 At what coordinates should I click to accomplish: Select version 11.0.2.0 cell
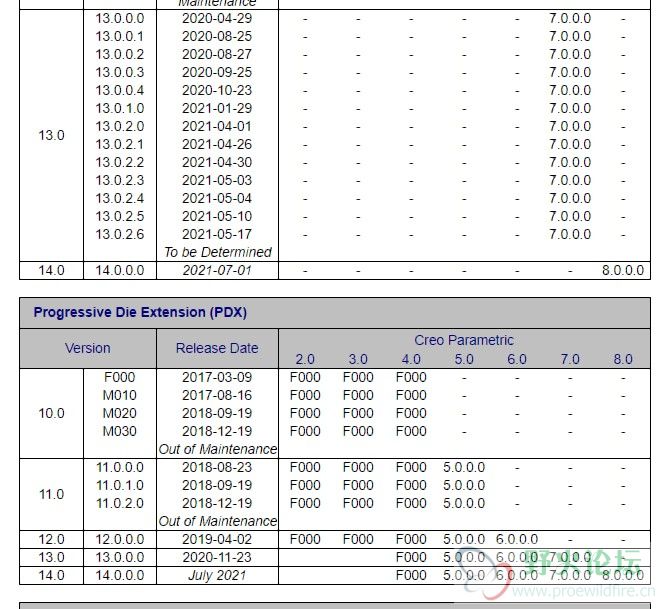tap(120, 503)
